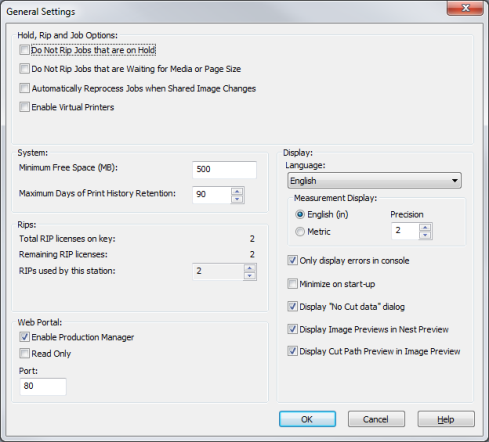Image resolution: width=489 pixels, height=442 pixels.
Task: Toggle Automatically Reprocess Jobs checkbox
Action: coord(24,88)
